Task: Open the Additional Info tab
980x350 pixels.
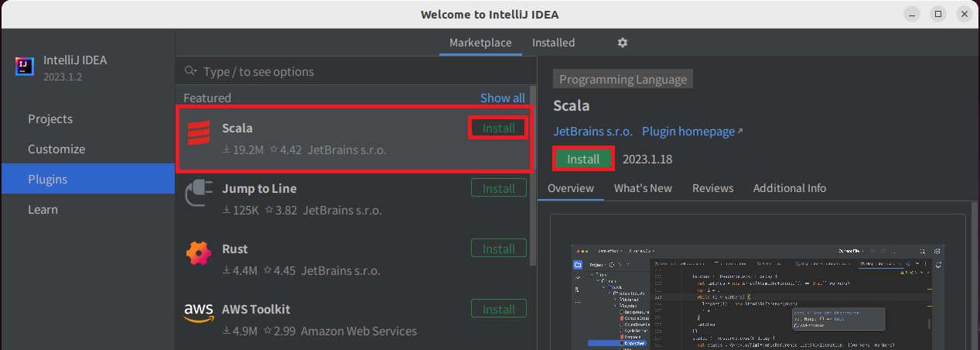Action: tap(790, 188)
